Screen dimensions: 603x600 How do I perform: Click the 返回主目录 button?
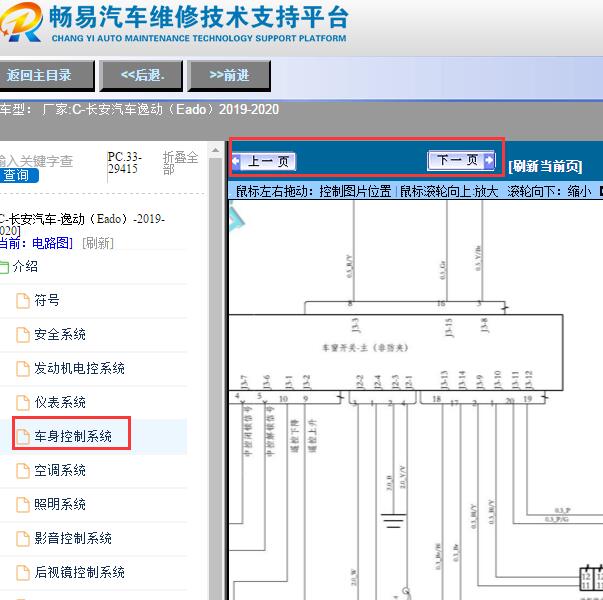45,75
